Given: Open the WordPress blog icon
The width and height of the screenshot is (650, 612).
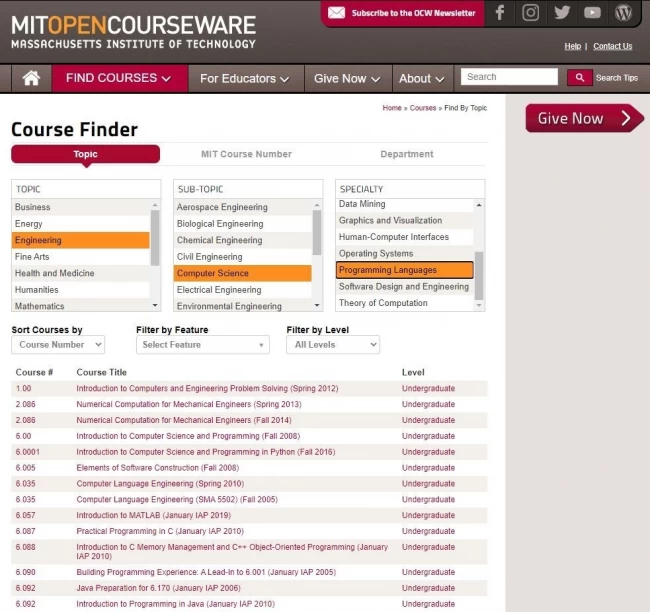Looking at the screenshot, I should pos(623,12).
